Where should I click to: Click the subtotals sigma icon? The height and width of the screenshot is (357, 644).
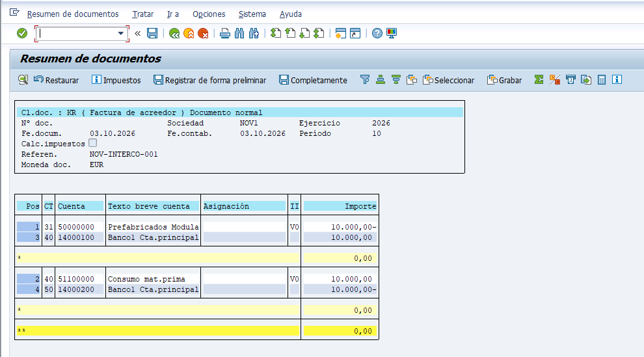coord(555,79)
